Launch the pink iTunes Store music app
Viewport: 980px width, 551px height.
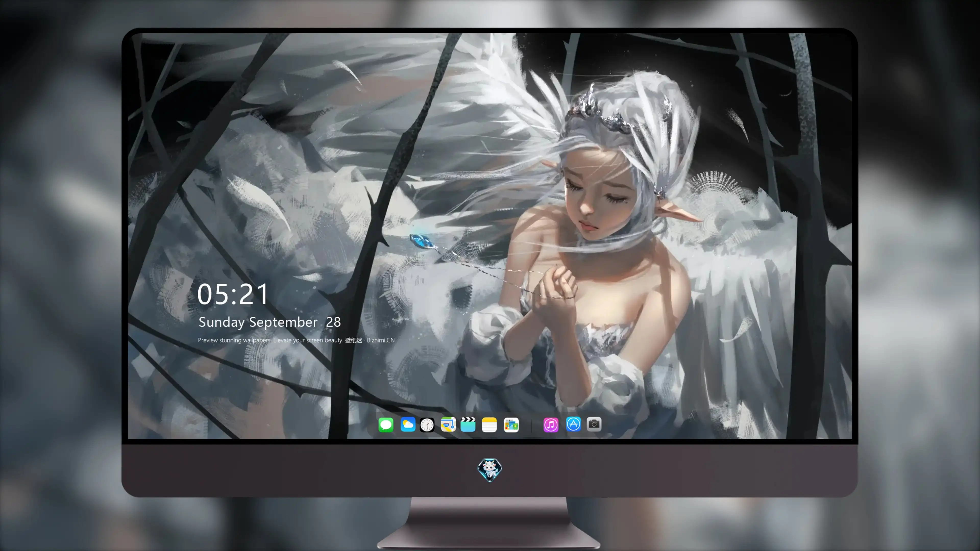pos(551,425)
